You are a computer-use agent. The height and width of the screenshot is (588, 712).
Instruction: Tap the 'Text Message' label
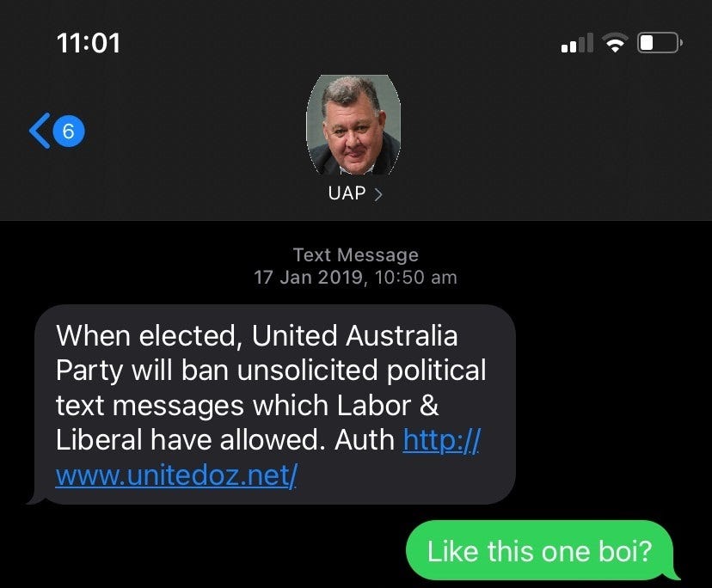coord(355,254)
